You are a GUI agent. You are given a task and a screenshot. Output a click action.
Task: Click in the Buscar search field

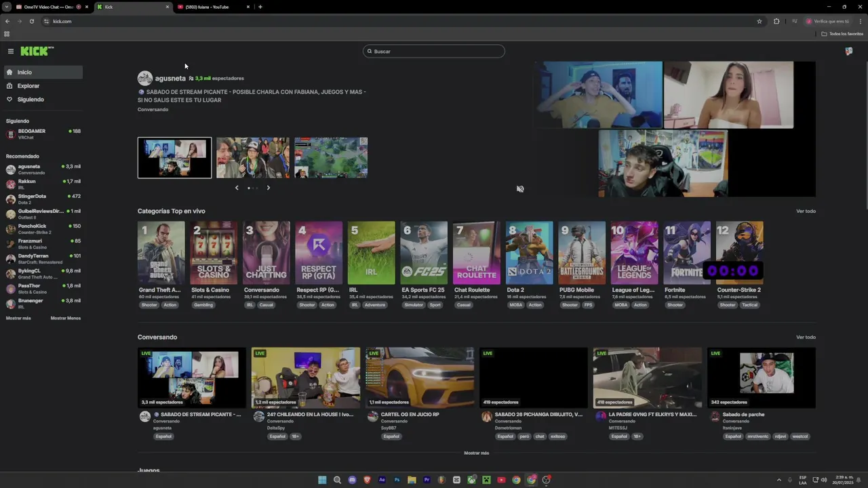[434, 52]
